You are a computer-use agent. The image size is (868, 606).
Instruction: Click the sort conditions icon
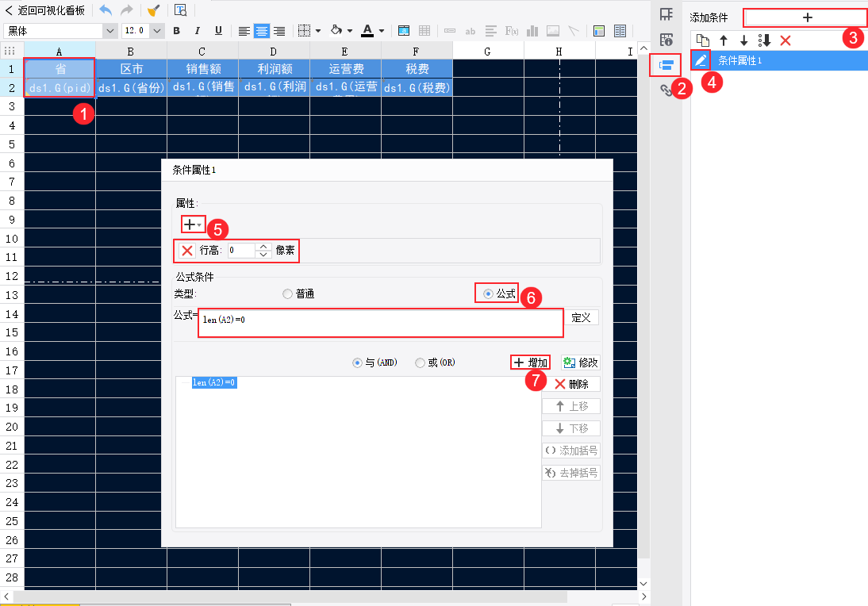coord(765,40)
